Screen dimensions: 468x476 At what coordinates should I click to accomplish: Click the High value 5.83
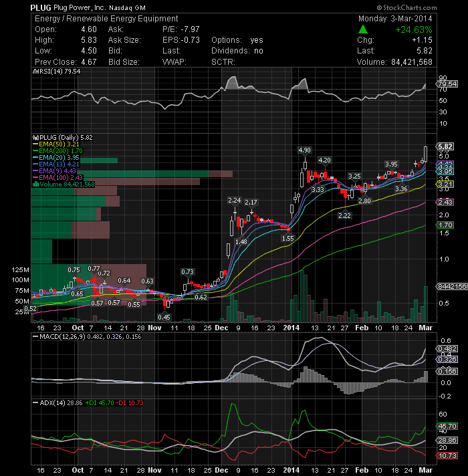pyautogui.click(x=89, y=40)
